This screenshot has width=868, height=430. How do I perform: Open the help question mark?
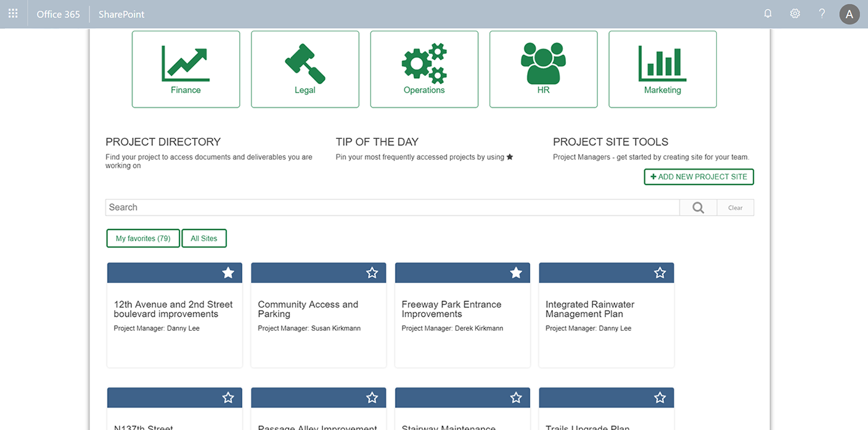[822, 14]
